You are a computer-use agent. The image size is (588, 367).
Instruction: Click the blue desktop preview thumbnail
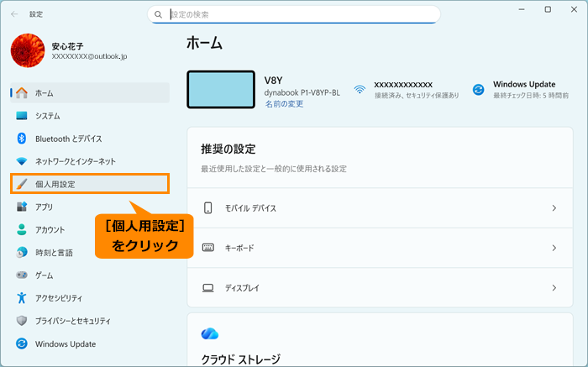coord(221,90)
